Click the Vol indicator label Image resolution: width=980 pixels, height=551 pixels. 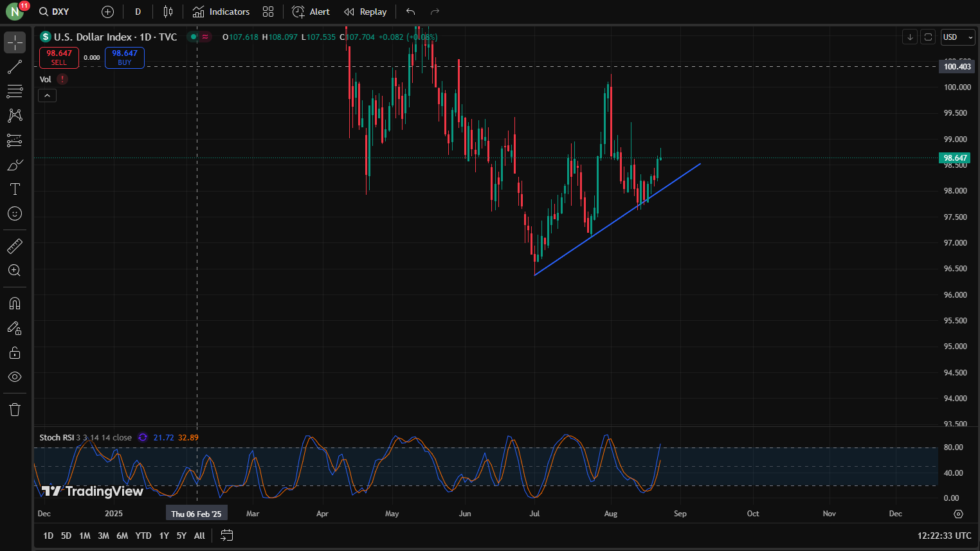click(46, 79)
